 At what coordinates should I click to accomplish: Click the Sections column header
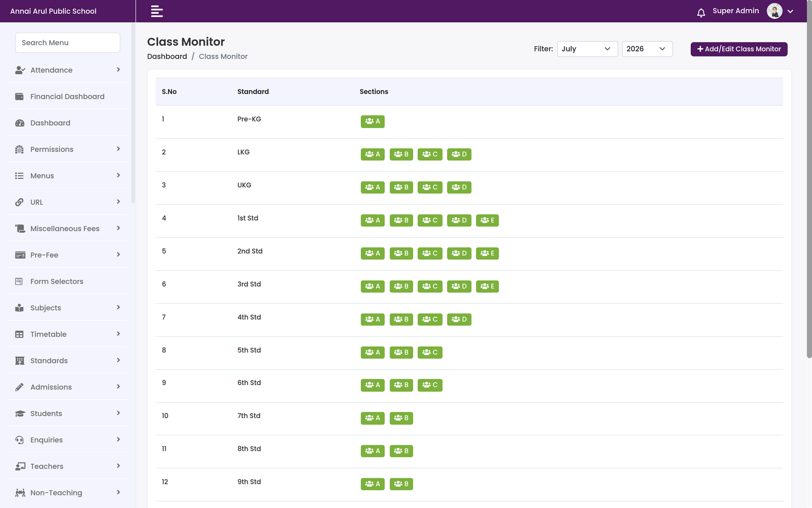click(x=374, y=91)
